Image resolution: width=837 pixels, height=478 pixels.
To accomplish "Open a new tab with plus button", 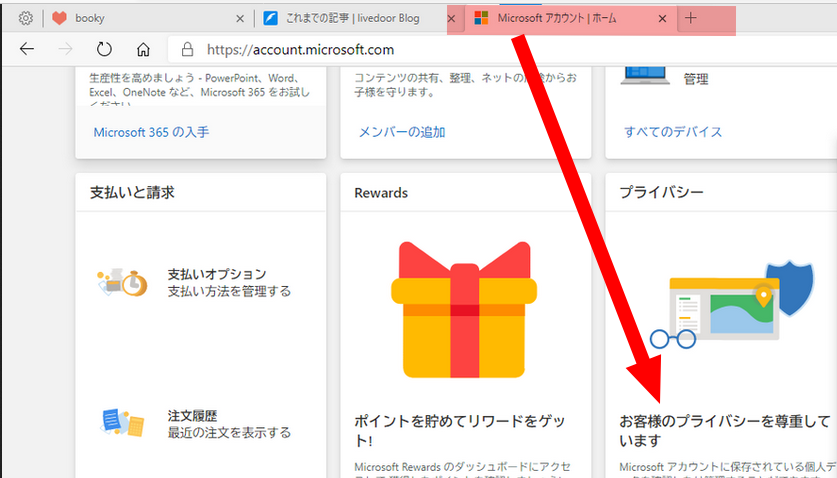I will (x=690, y=18).
